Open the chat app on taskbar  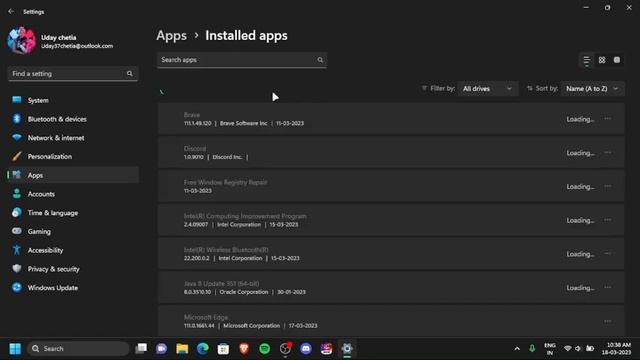point(162,349)
